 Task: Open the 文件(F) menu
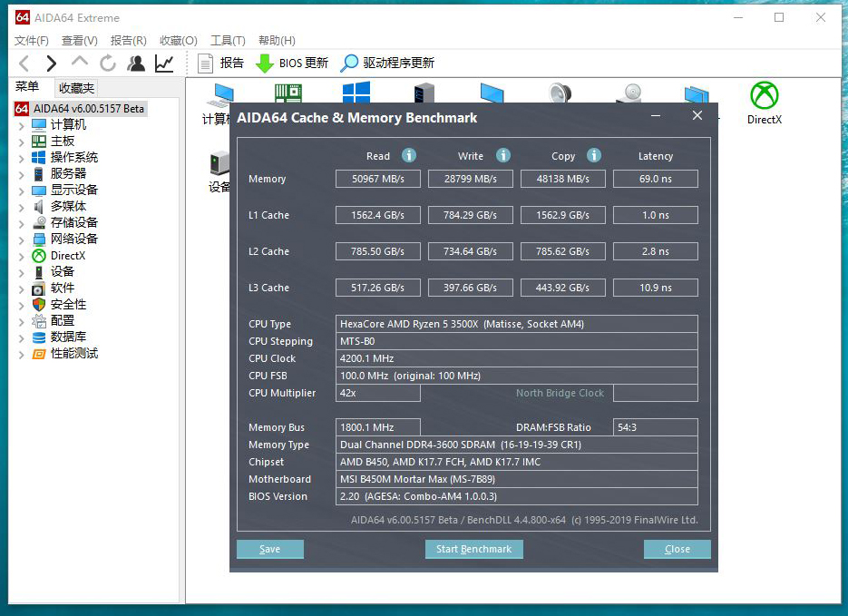pos(32,40)
